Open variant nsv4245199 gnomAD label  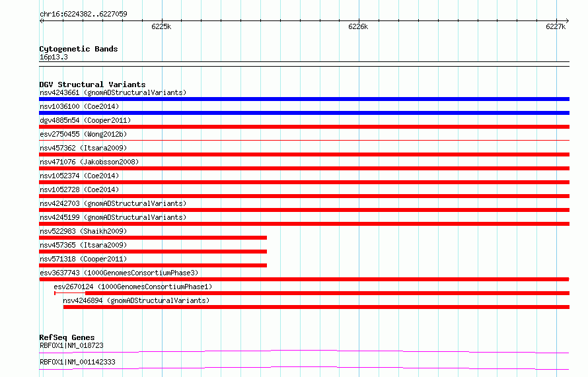click(113, 217)
